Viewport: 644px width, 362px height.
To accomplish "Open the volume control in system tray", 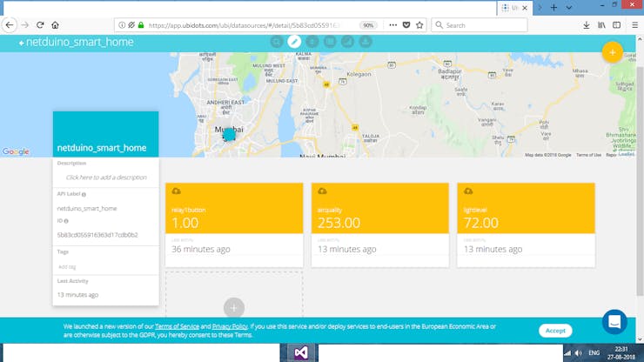I will [x=579, y=353].
